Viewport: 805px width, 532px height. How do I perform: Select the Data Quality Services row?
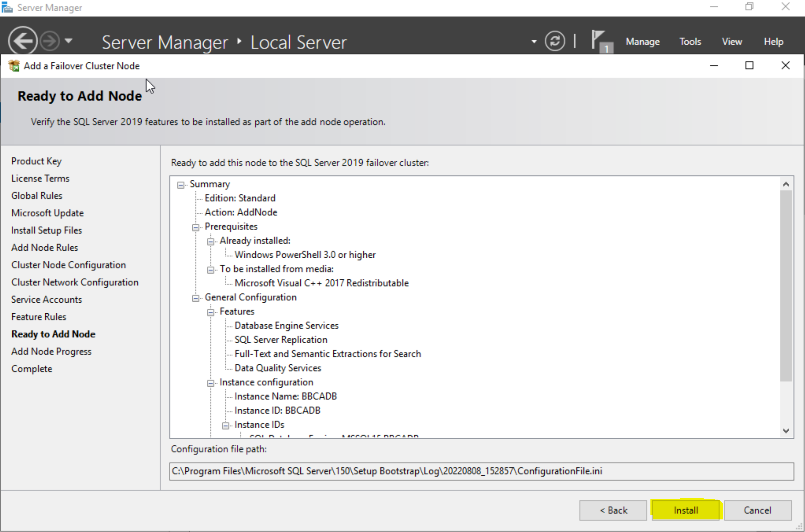[278, 368]
